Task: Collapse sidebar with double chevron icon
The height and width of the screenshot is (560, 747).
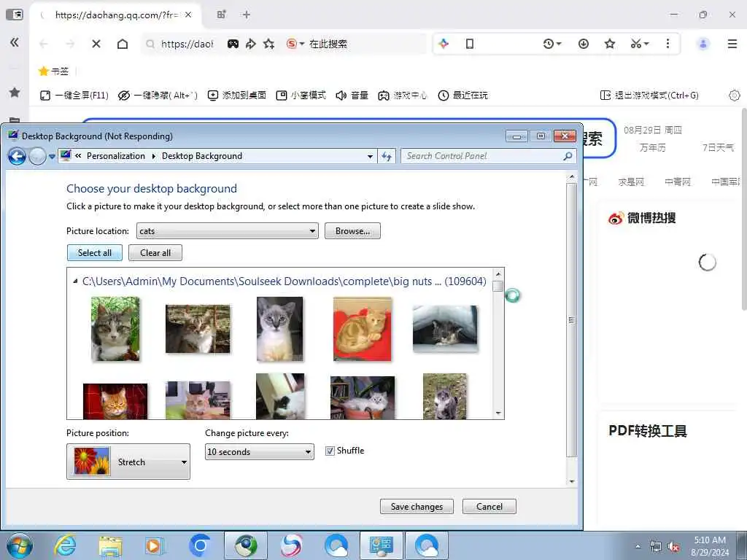Action: [15, 43]
